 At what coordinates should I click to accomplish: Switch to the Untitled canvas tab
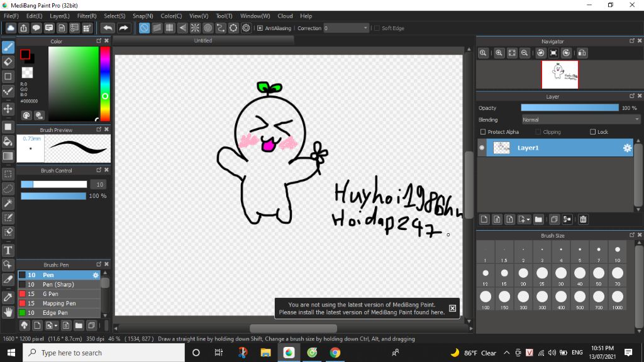(x=203, y=41)
